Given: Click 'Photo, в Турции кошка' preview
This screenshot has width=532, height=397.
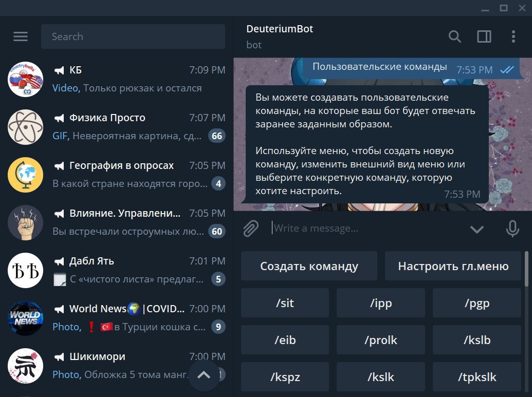Looking at the screenshot, I should click(129, 327).
